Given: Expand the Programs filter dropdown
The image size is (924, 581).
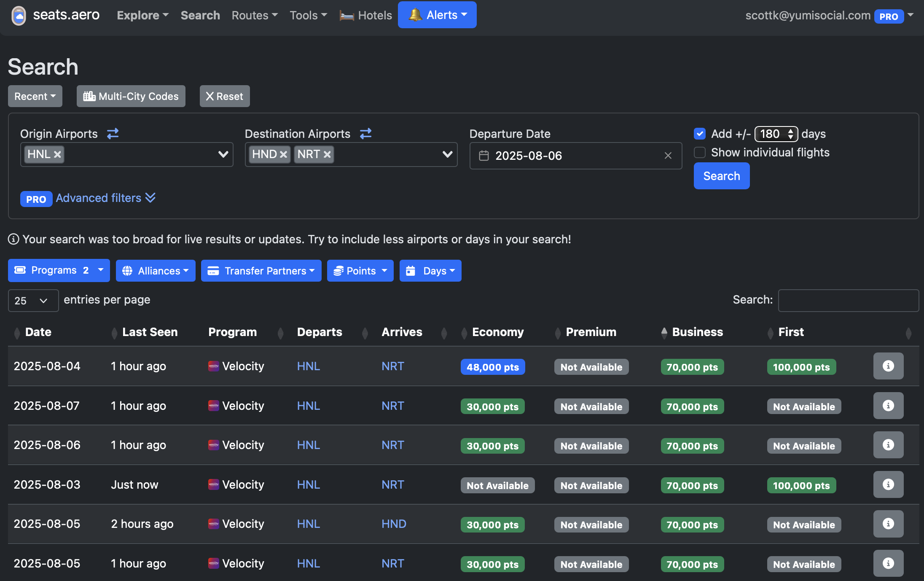Looking at the screenshot, I should 59,270.
